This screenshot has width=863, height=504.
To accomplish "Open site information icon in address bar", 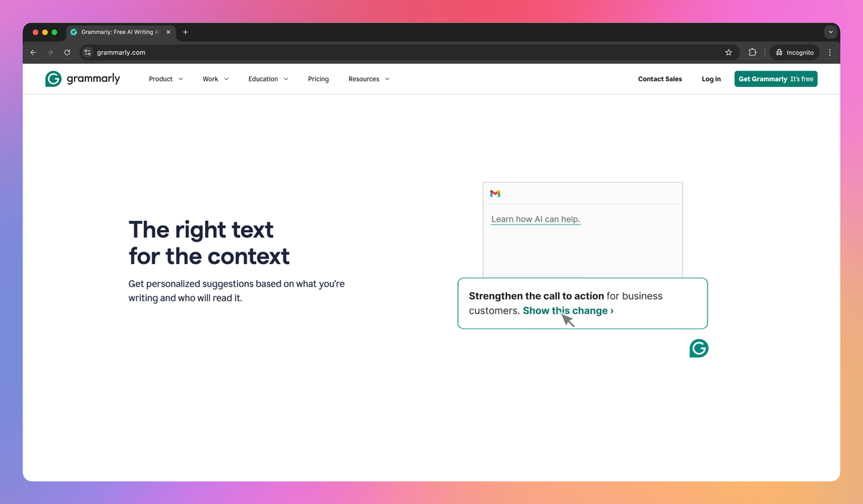I will (88, 52).
